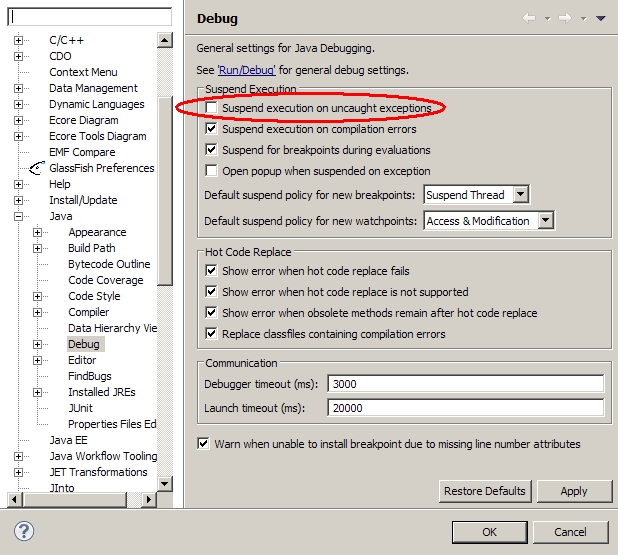Select the Context Menu tree item
This screenshot has width=618, height=555.
[x=83, y=72]
